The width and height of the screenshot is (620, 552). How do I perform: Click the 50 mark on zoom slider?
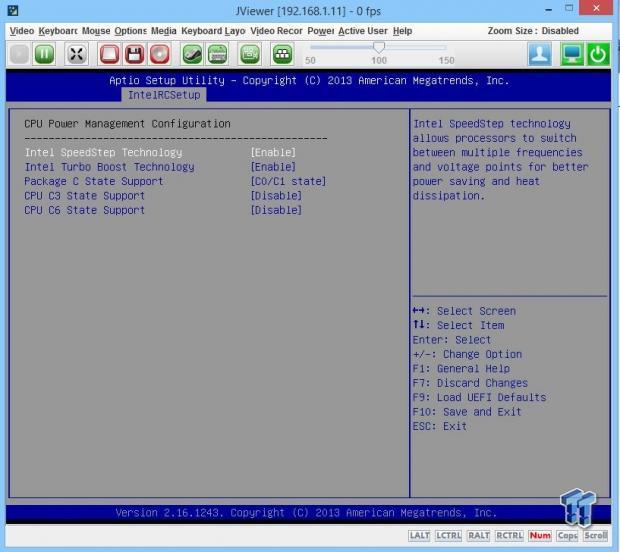310,60
